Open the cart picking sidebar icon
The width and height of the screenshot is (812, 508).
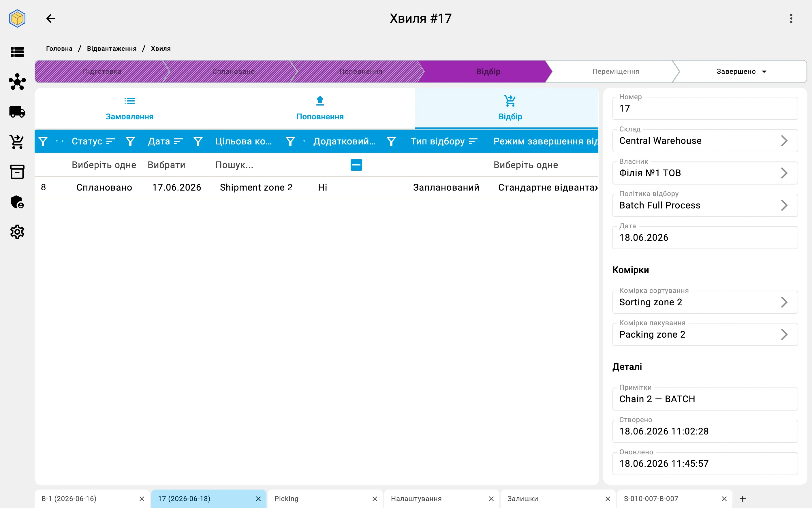tap(17, 142)
